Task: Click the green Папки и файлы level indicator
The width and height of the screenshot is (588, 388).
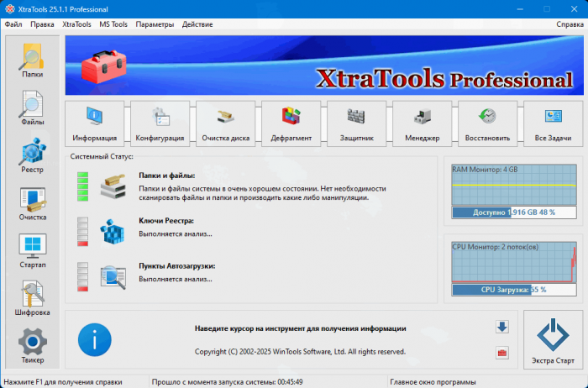Action: pos(83,186)
